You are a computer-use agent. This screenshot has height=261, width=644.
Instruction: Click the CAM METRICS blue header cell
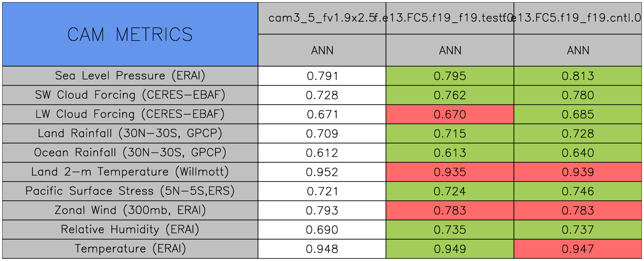coord(130,34)
